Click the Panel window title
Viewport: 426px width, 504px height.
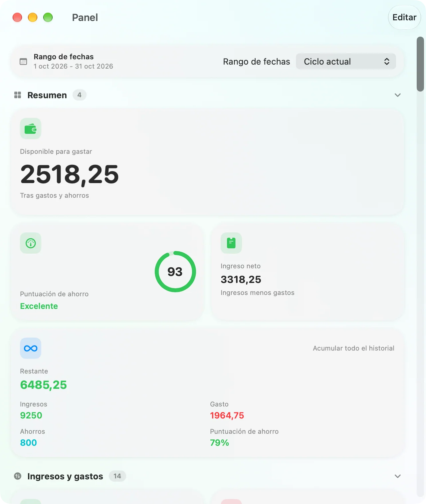pyautogui.click(x=85, y=17)
